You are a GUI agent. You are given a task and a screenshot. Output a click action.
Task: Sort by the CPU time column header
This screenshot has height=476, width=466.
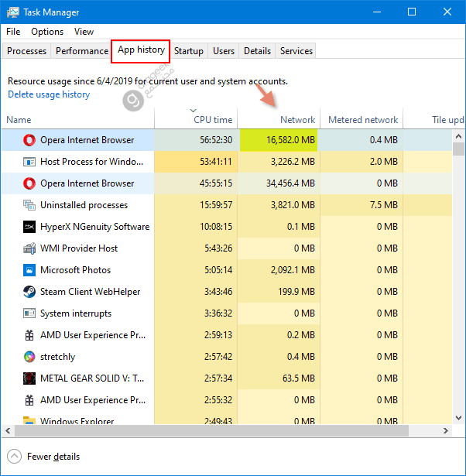(196, 120)
